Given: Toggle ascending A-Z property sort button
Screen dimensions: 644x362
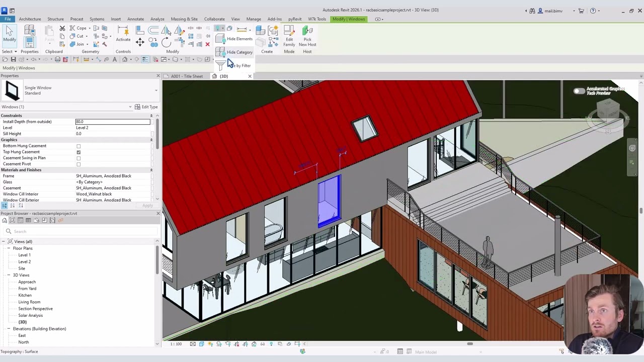Looking at the screenshot, I should (13, 206).
